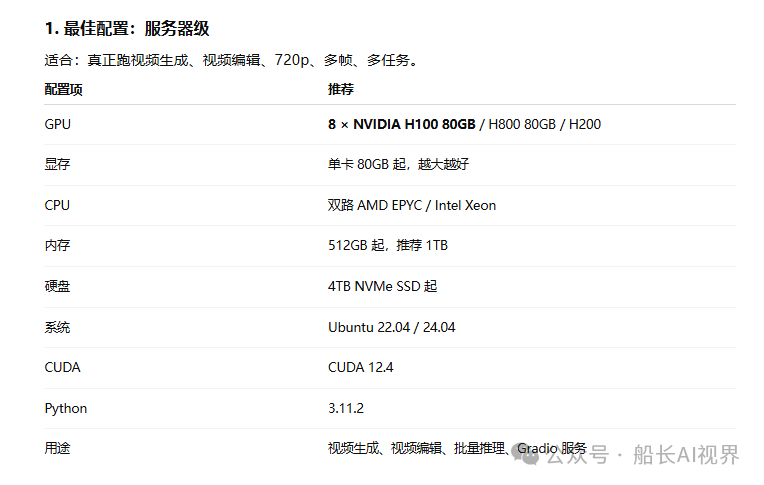Click the intro line mentioning 720p

pos(231,60)
